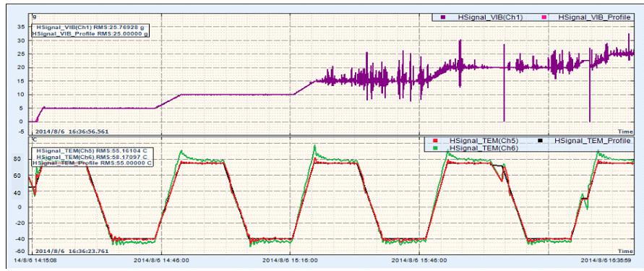The image size is (644, 271).
Task: Click the 35 value on vibration y-axis
Action: (22, 27)
